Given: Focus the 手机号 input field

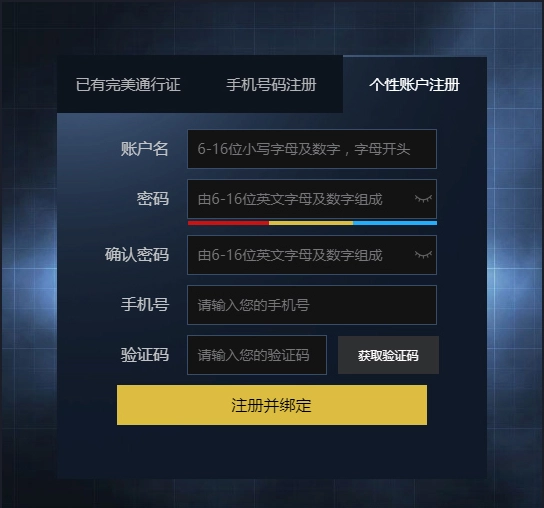Looking at the screenshot, I should (312, 305).
